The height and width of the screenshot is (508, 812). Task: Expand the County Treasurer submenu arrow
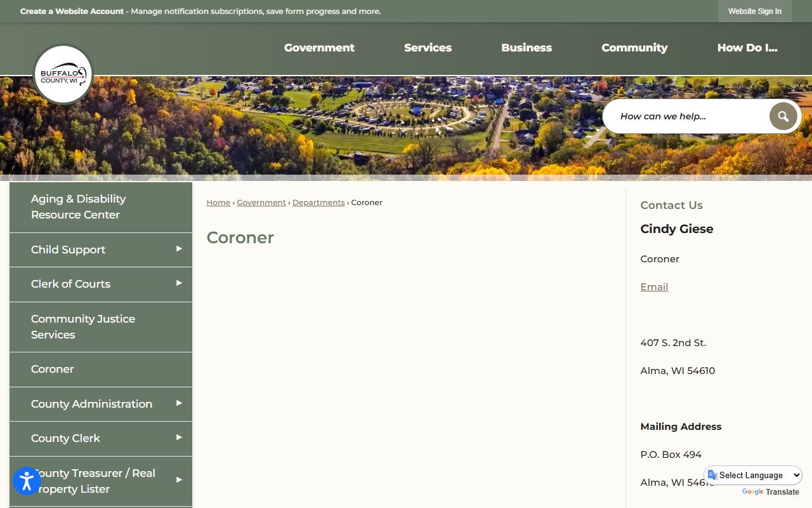coord(179,480)
